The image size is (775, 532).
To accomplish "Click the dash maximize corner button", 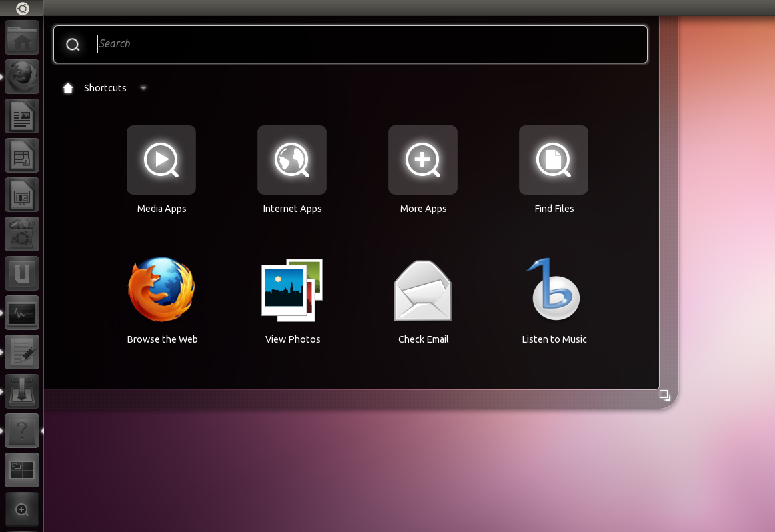I will pyautogui.click(x=665, y=395).
